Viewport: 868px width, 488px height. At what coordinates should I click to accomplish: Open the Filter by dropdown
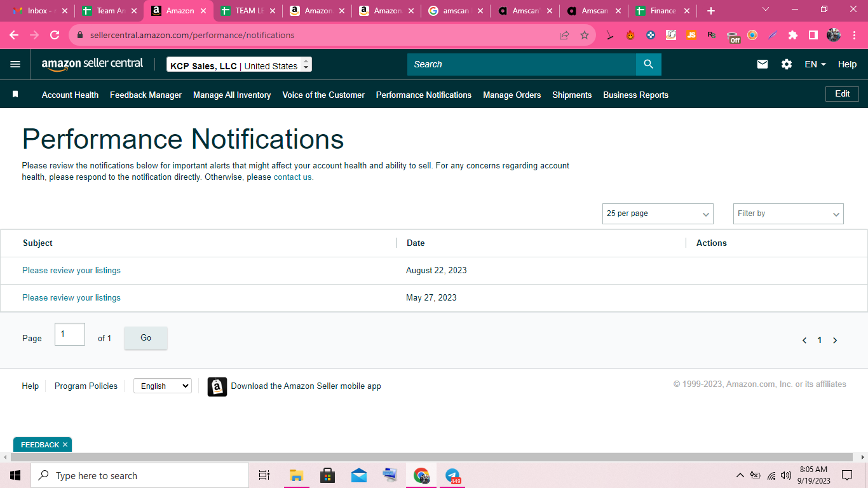pos(788,213)
